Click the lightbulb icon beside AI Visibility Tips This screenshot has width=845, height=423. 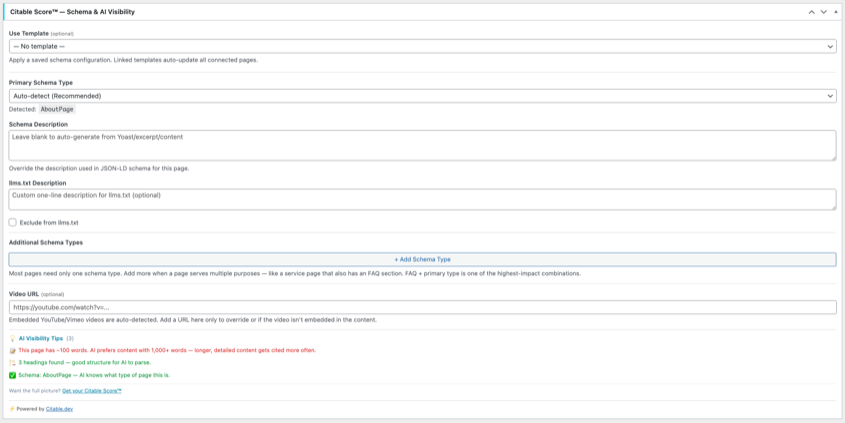click(12, 338)
